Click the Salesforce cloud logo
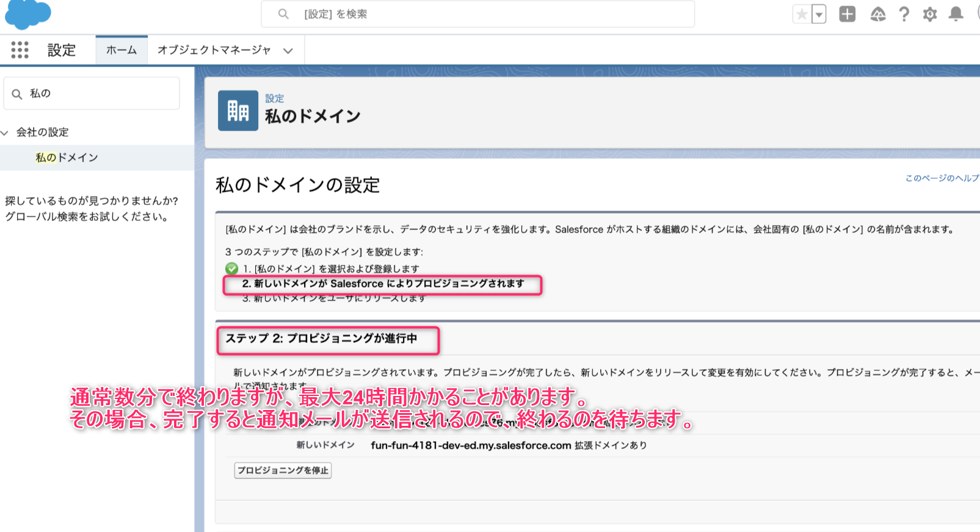Viewport: 980px width, 532px height. 27,13
